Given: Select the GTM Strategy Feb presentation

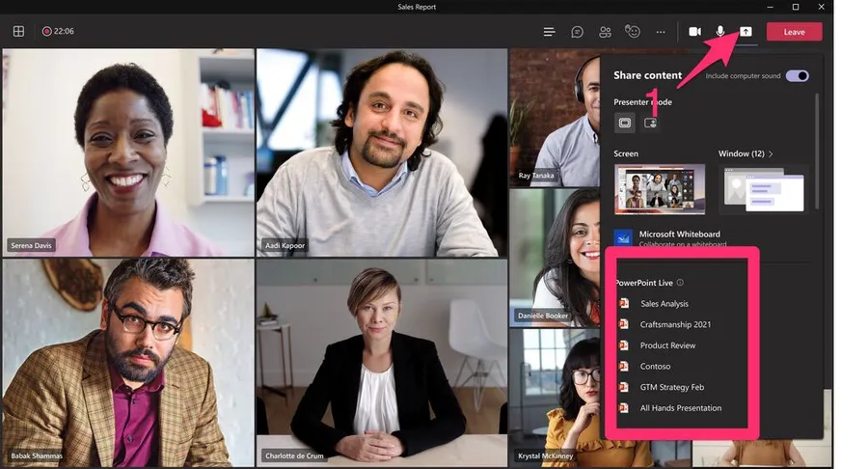Looking at the screenshot, I should tap(671, 387).
